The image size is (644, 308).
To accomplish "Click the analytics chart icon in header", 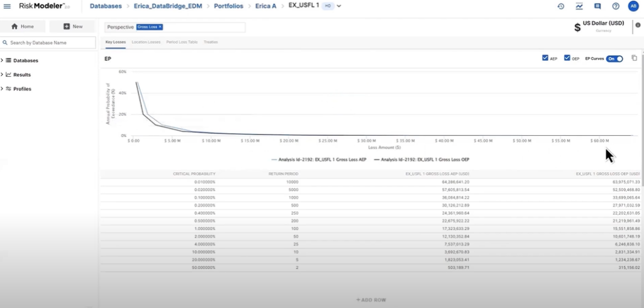I will click(x=579, y=6).
